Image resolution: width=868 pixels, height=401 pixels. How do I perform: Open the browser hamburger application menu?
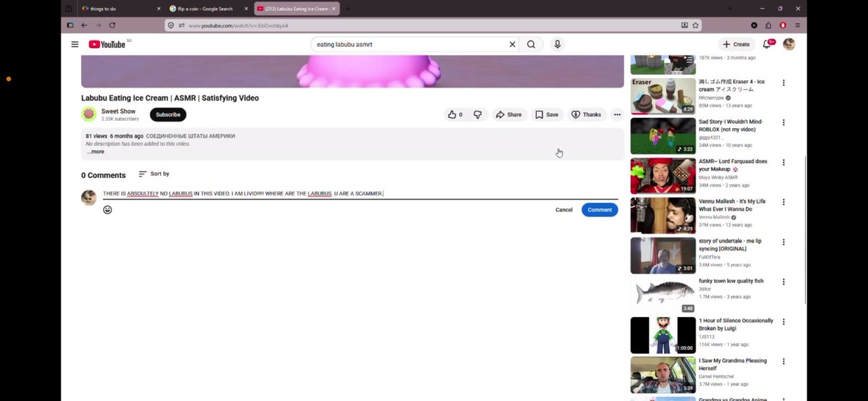pyautogui.click(x=797, y=25)
